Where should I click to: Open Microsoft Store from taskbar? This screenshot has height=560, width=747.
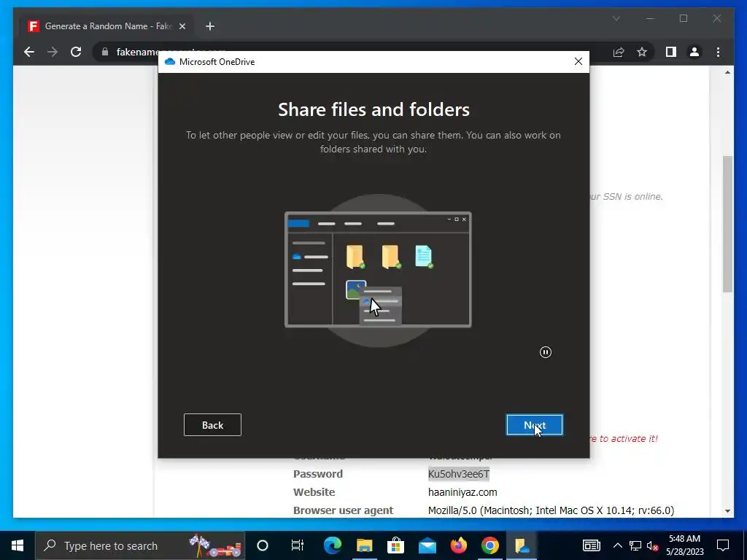(x=395, y=545)
